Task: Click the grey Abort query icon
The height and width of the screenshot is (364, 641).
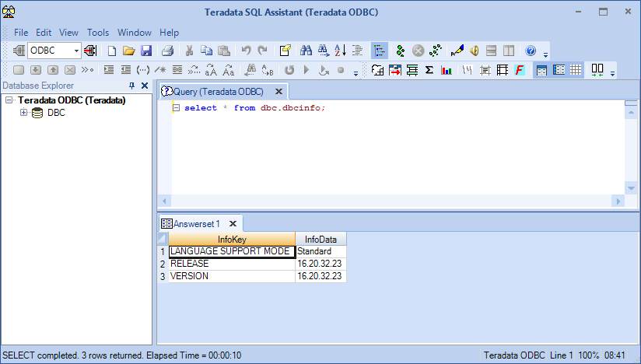Action: 418,51
